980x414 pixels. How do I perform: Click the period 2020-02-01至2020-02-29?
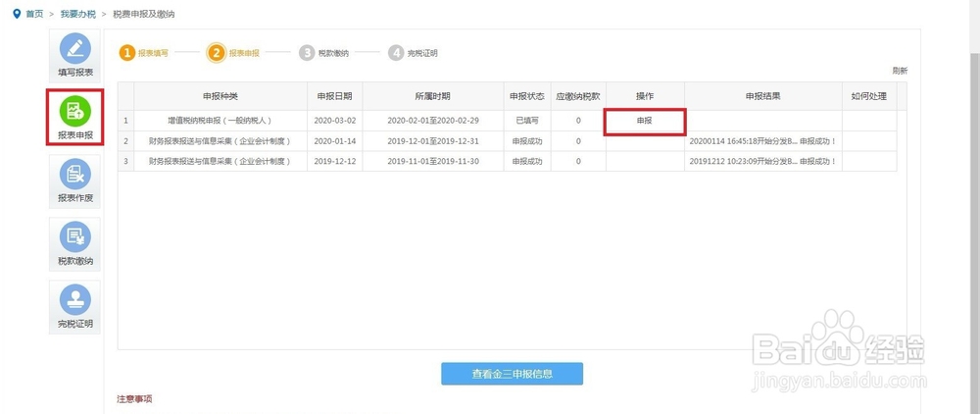click(432, 121)
